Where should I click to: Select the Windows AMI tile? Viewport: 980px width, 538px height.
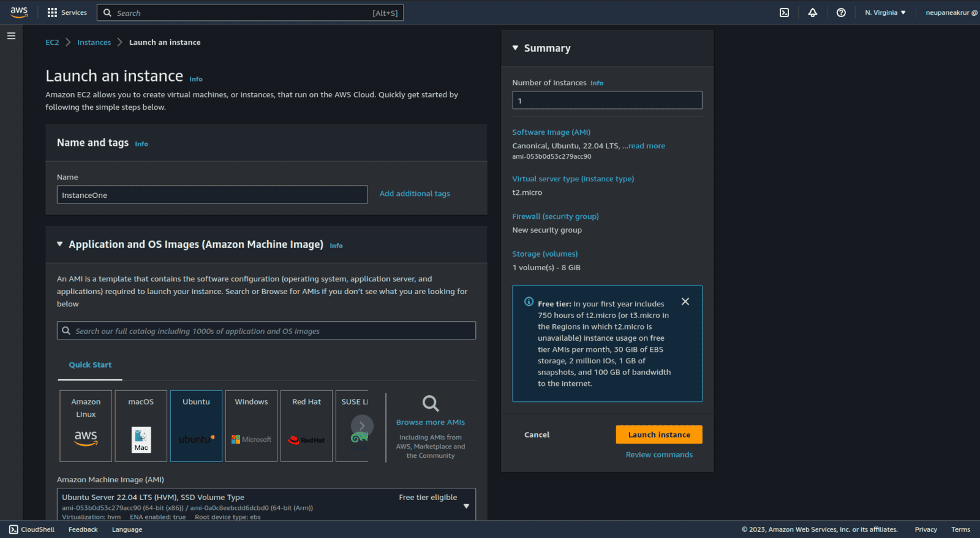point(251,426)
